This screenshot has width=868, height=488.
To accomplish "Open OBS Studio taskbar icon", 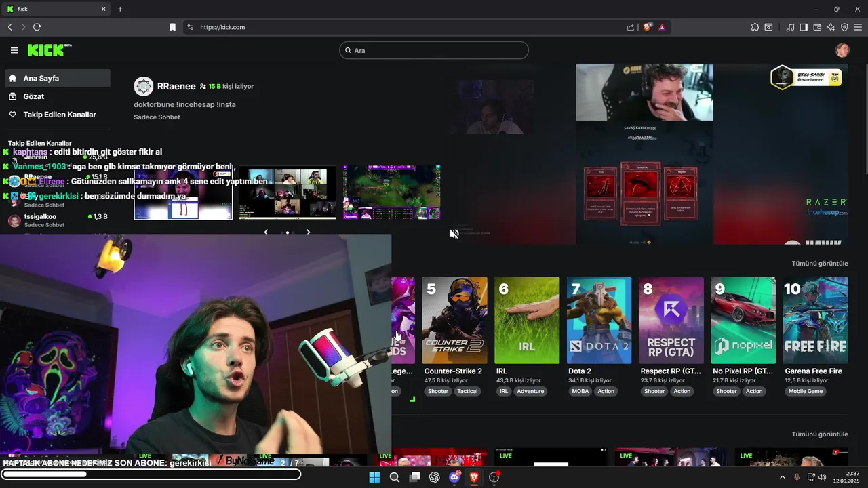I will 494,477.
